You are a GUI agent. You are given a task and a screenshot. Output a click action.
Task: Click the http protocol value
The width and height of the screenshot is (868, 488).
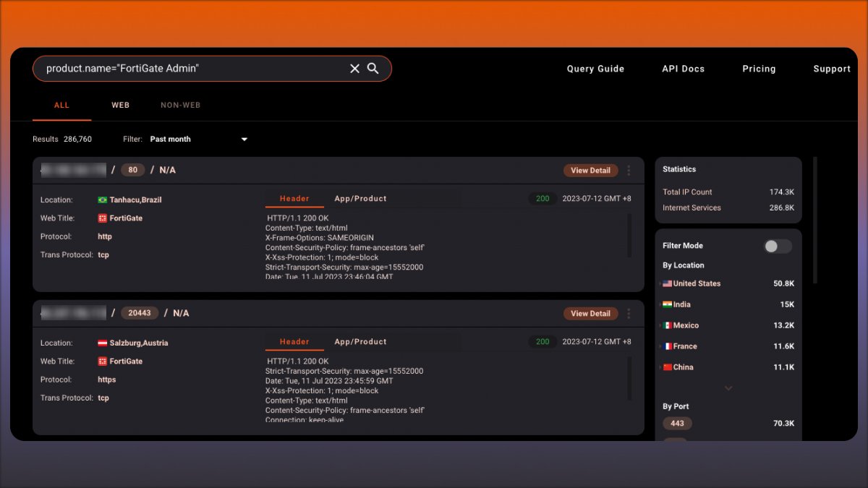[x=105, y=236]
